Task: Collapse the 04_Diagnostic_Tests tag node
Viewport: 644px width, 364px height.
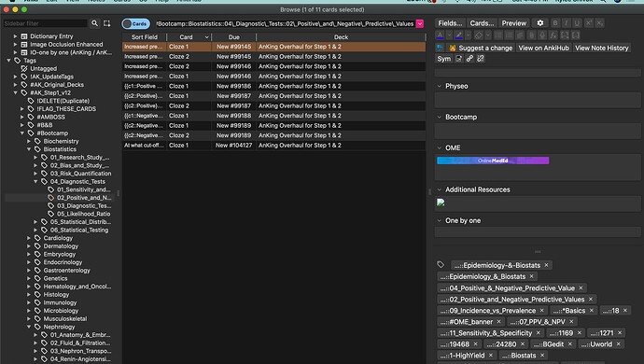Action: (35, 182)
